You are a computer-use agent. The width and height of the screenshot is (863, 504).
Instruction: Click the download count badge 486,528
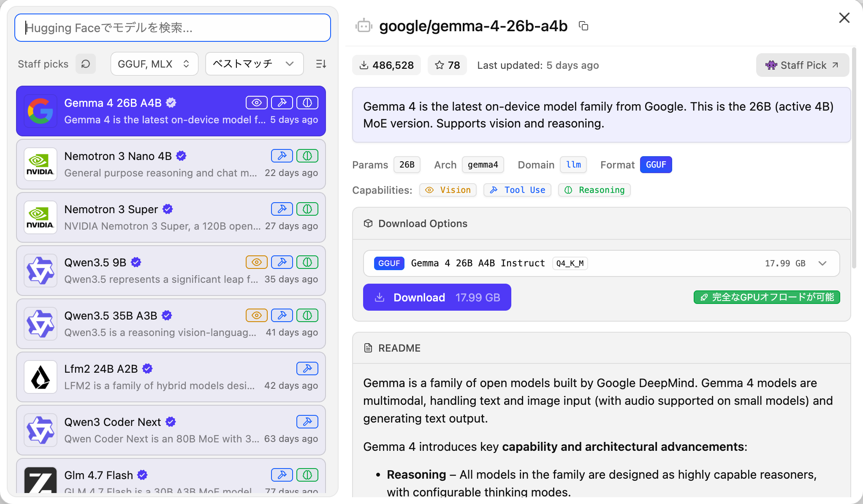tap(386, 65)
